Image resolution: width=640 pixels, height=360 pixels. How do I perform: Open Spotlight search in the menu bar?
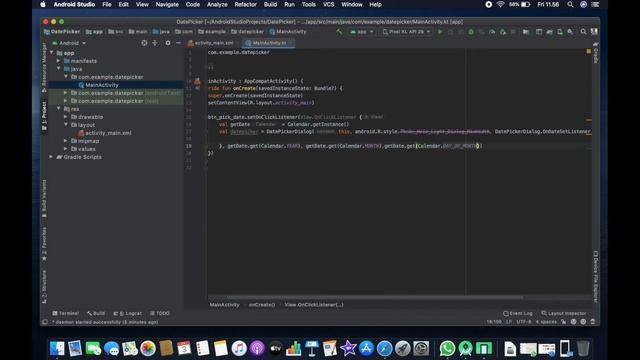pyautogui.click(x=570, y=4)
